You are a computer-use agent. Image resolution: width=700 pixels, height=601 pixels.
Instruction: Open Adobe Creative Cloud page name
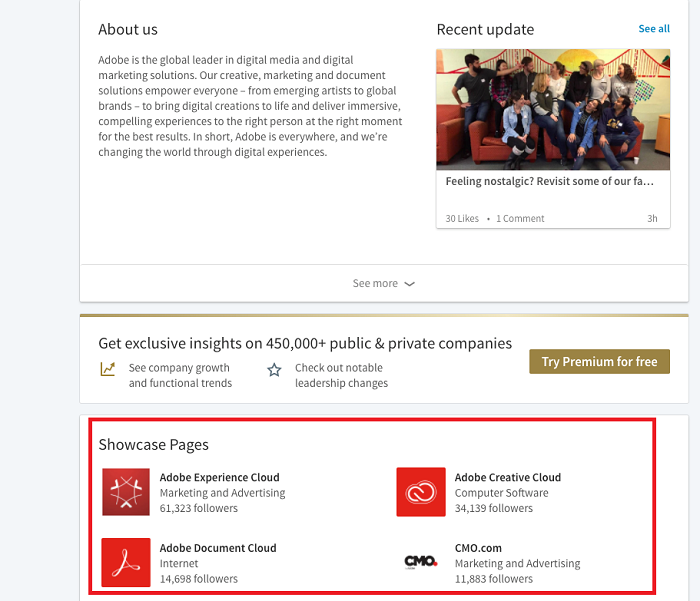click(507, 477)
